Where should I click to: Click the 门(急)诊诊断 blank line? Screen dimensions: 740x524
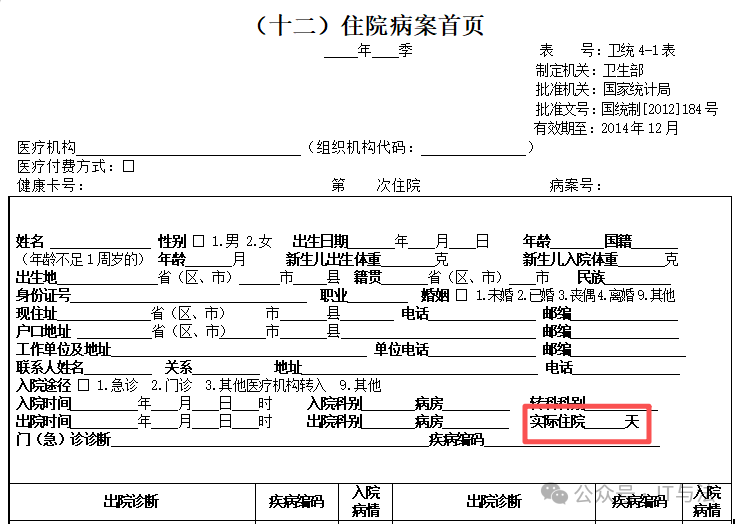tap(269, 440)
